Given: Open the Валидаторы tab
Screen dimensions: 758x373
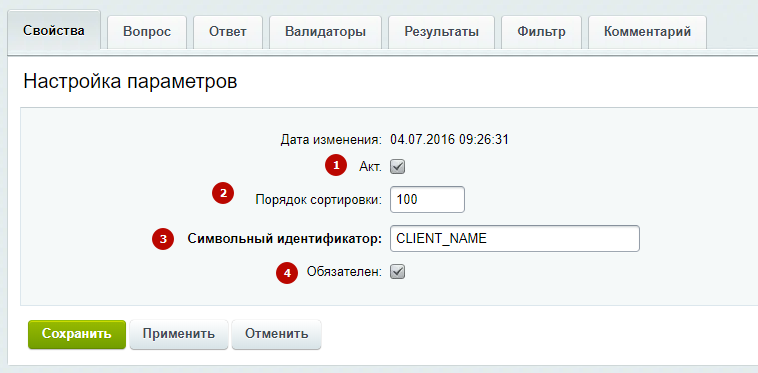Looking at the screenshot, I should (x=325, y=32).
